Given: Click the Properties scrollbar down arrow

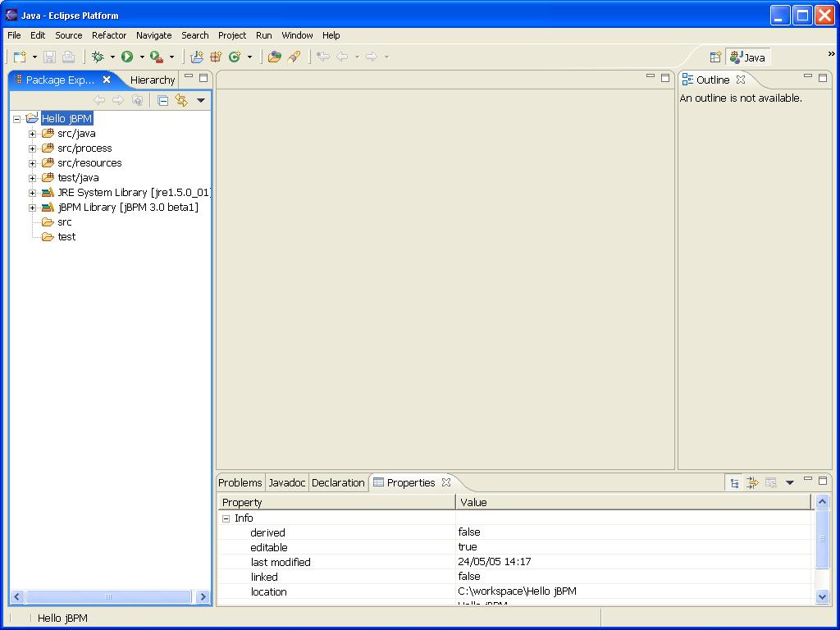Looking at the screenshot, I should 822,596.
